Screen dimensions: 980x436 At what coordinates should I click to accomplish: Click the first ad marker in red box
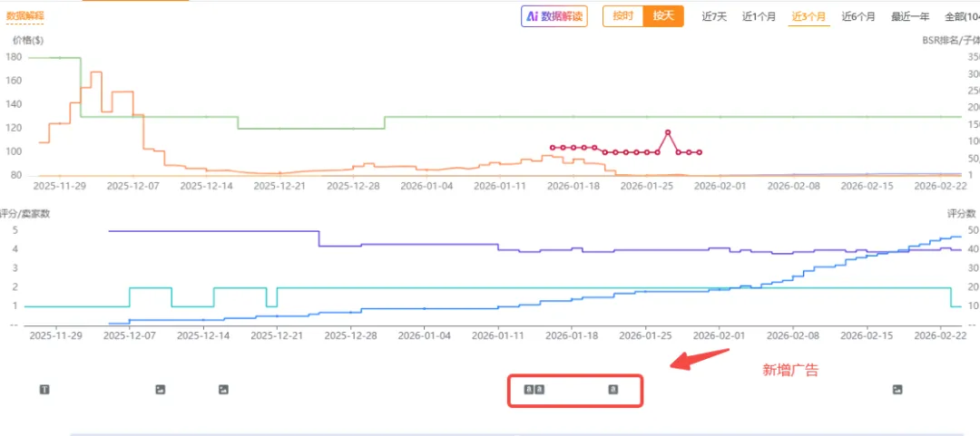tap(529, 390)
